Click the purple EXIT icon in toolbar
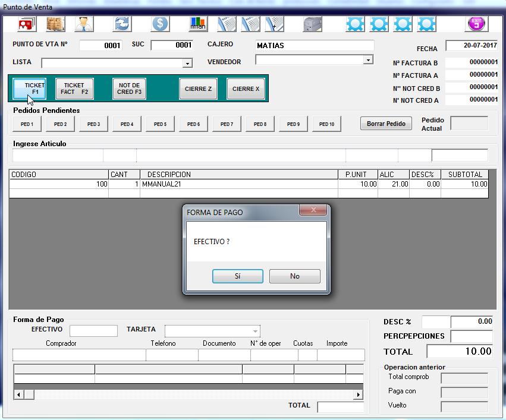Image resolution: width=506 pixels, height=420 pixels. 476,24
